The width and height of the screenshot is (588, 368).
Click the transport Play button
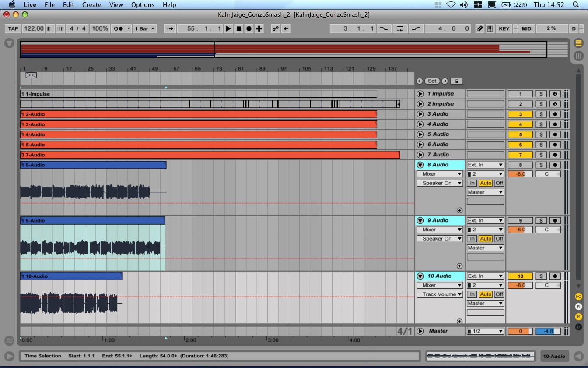(x=228, y=28)
